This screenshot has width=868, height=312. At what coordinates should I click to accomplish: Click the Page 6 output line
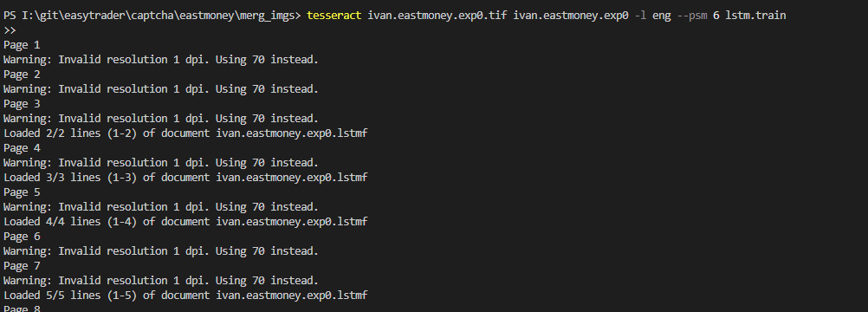22,236
